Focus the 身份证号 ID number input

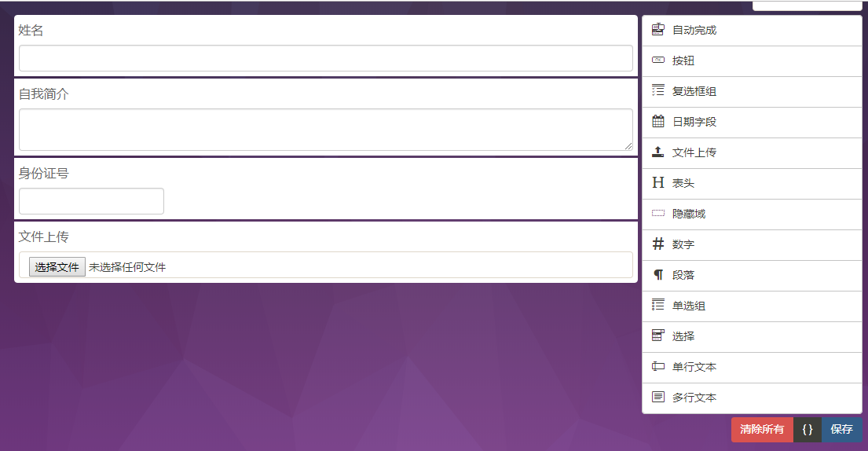coord(91,201)
